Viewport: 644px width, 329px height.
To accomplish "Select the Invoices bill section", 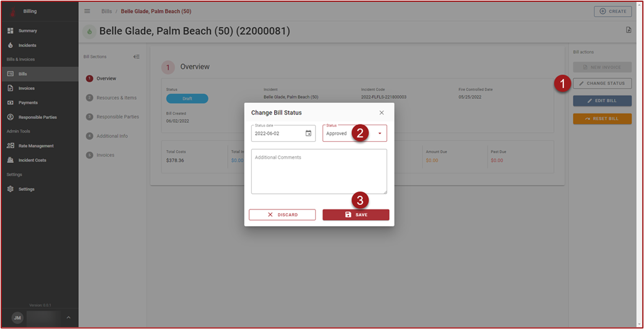I will pos(105,155).
